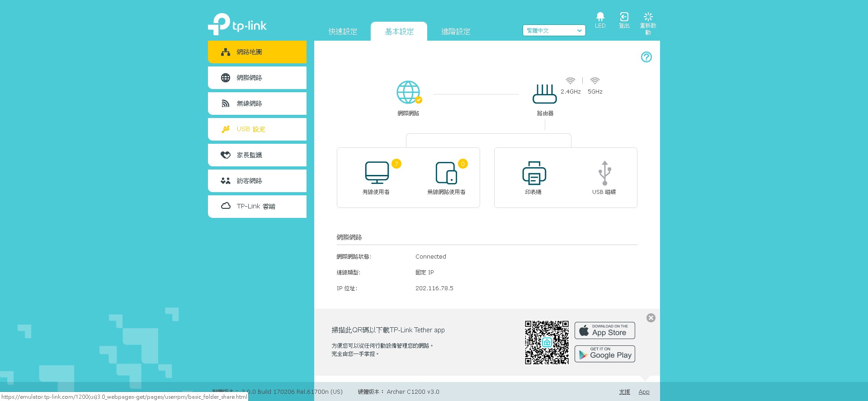Screen dimensions: 868x401
Task: Select 網路地圖 in the sidebar
Action: [257, 52]
